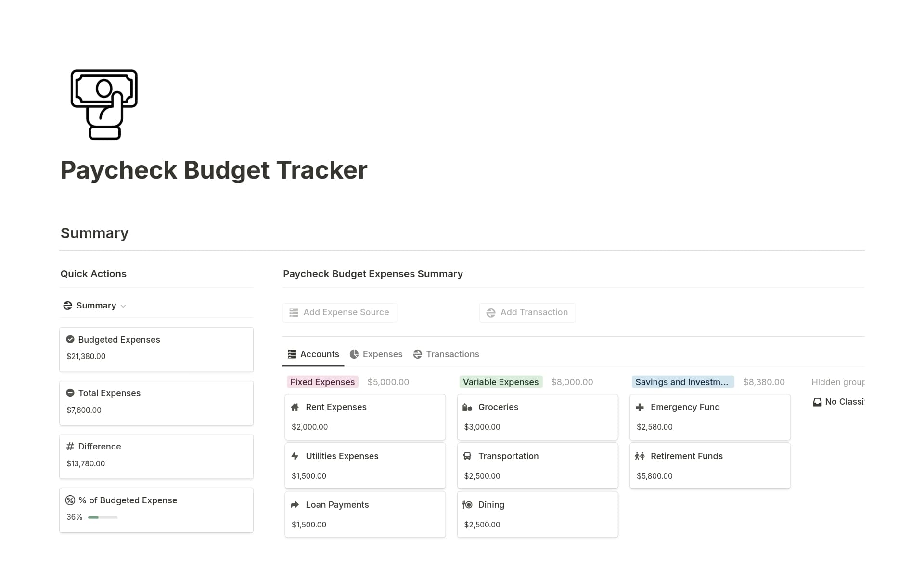Screen dimensions: 924x577
Task: Open the Budgeted Expenses summary card
Action: (156, 349)
